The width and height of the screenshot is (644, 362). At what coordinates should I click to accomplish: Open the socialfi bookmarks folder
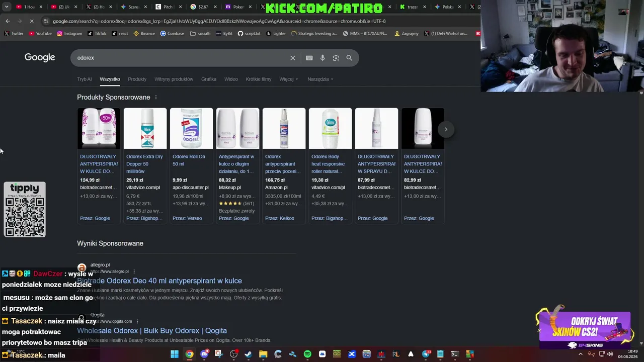[200, 34]
